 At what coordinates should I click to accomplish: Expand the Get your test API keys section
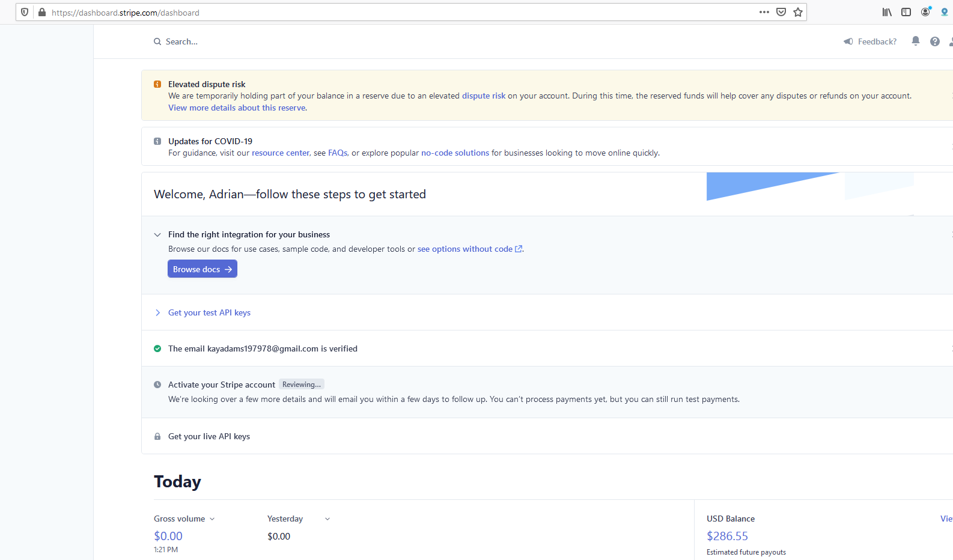tap(157, 312)
